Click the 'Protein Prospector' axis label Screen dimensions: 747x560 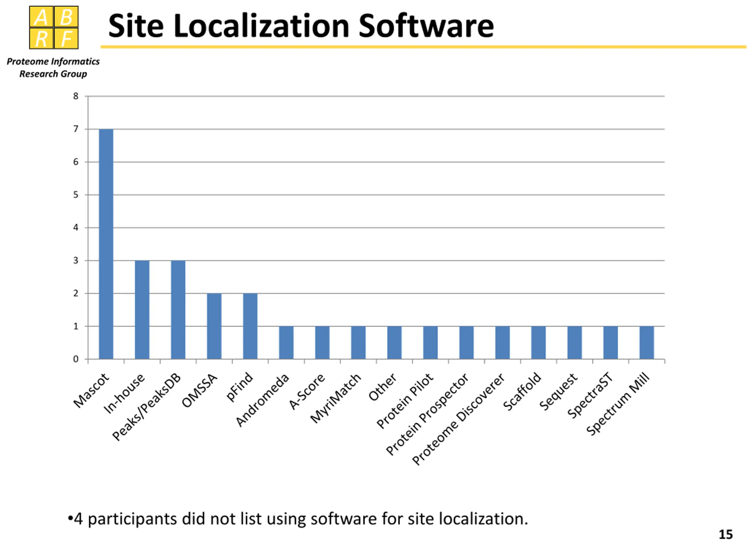click(x=427, y=414)
